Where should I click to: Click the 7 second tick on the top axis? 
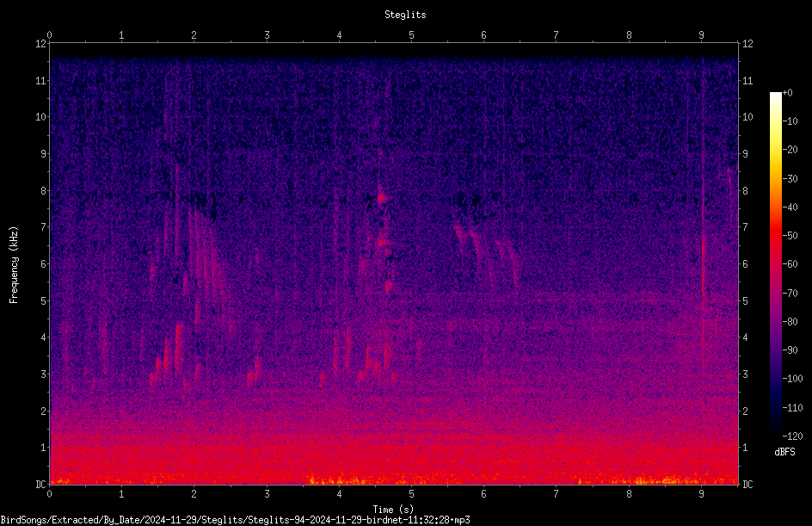556,34
